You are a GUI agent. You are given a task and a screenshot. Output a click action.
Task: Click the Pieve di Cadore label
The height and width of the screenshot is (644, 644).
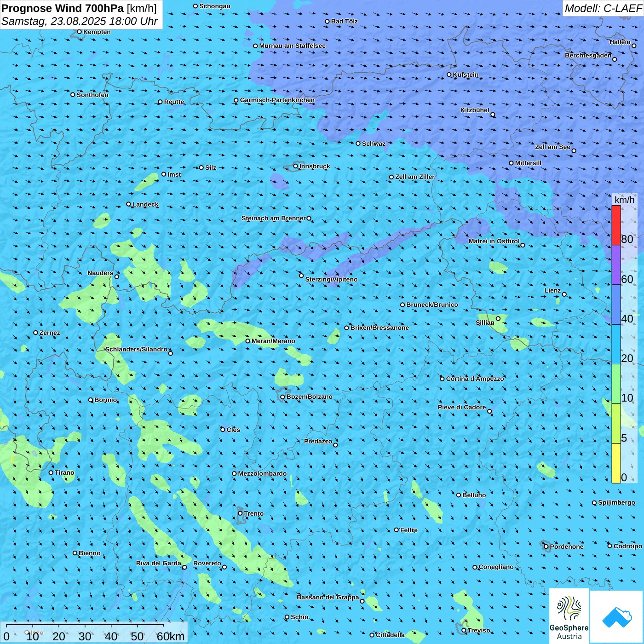pyautogui.click(x=462, y=407)
